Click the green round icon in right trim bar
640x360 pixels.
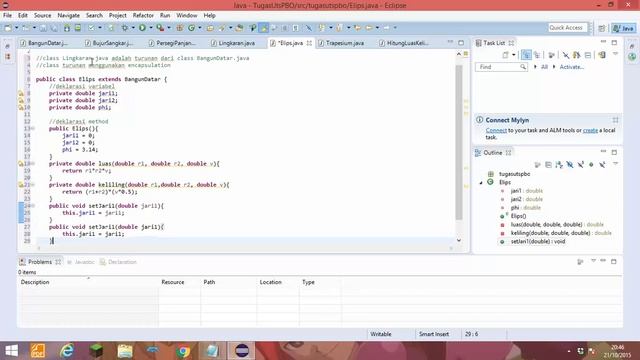[x=632, y=57]
